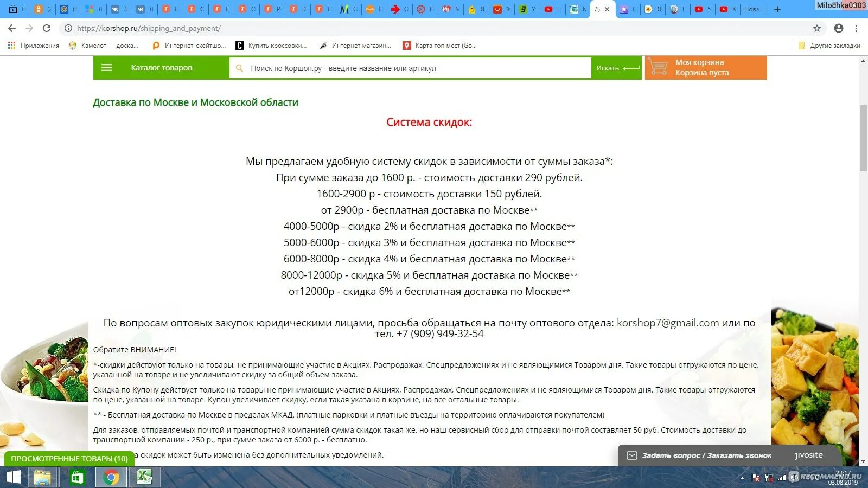868x488 pixels.
Task: Show hidden tray icons arrow in taskbar
Action: [742, 478]
